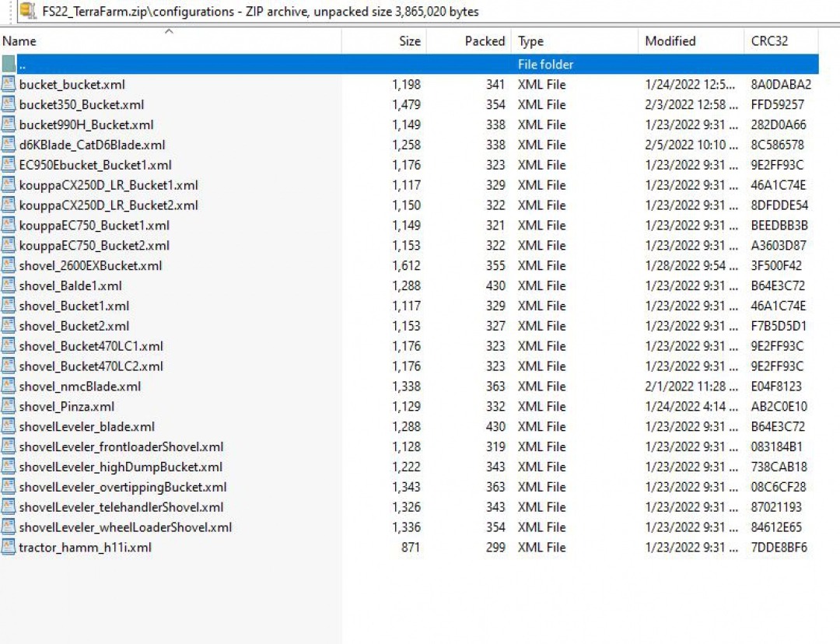Select the d6KBlade_CatD6Blade.xml file icon
The image size is (840, 644).
(x=9, y=145)
